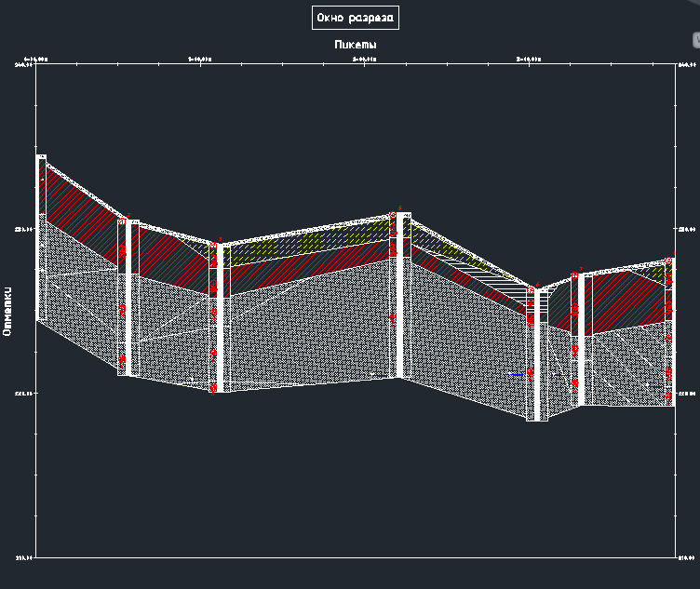Viewport: 700px width, 589px height.
Task: Click the red marker atop borehole 3
Action: [214, 246]
